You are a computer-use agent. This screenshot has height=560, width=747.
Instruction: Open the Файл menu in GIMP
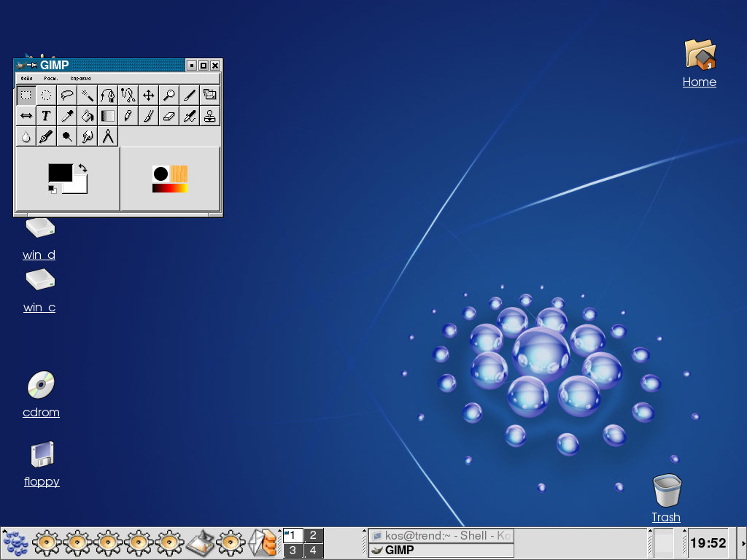pos(27,79)
